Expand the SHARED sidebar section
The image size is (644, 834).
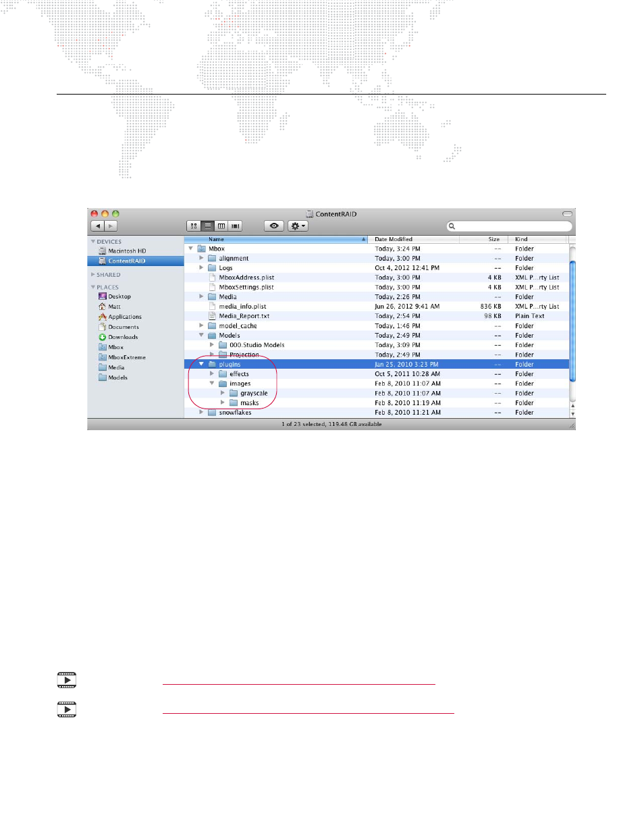coord(93,275)
